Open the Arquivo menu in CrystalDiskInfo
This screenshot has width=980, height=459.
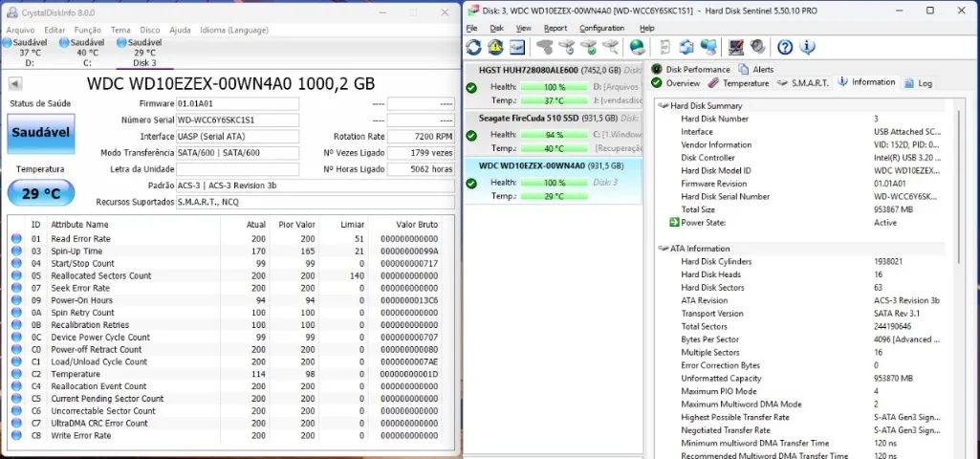21,30
